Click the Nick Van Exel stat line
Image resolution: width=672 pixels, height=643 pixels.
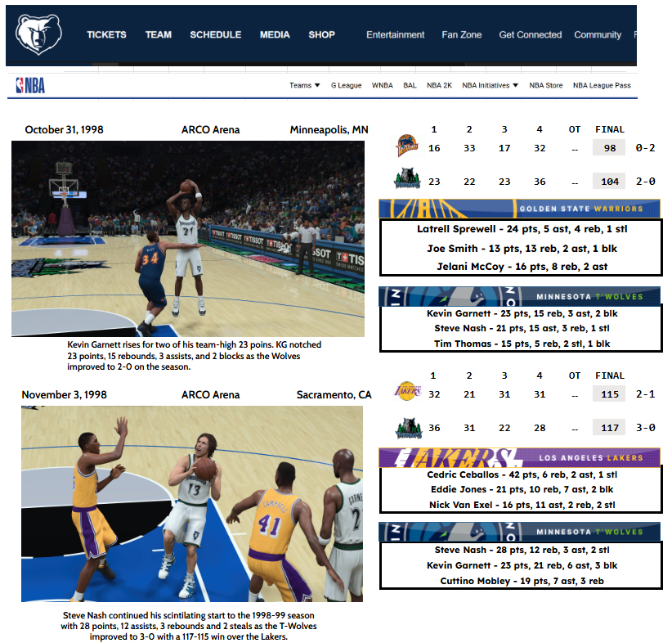[x=522, y=505]
